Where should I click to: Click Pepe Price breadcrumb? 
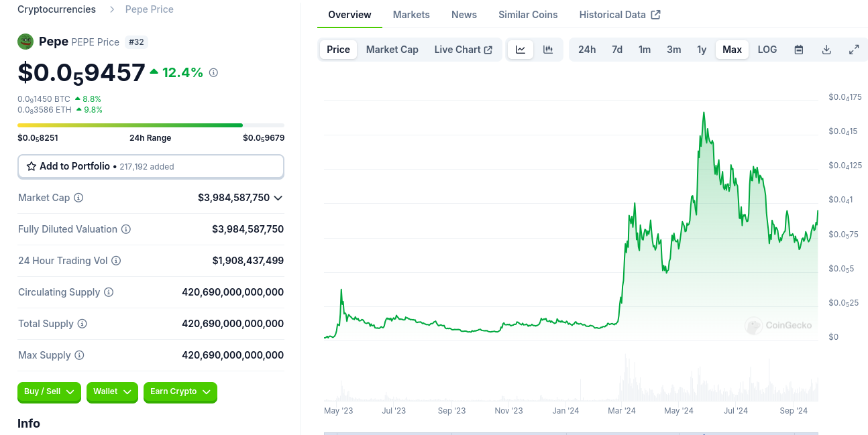tap(150, 9)
